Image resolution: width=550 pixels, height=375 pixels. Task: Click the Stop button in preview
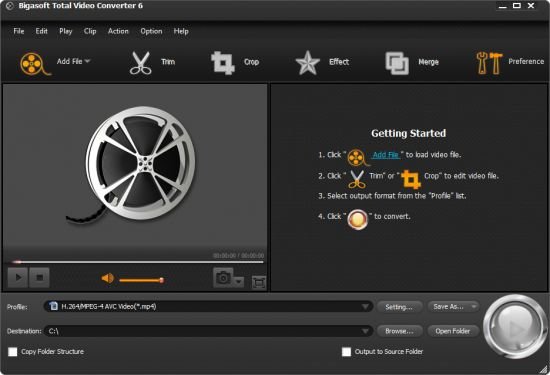pyautogui.click(x=39, y=277)
